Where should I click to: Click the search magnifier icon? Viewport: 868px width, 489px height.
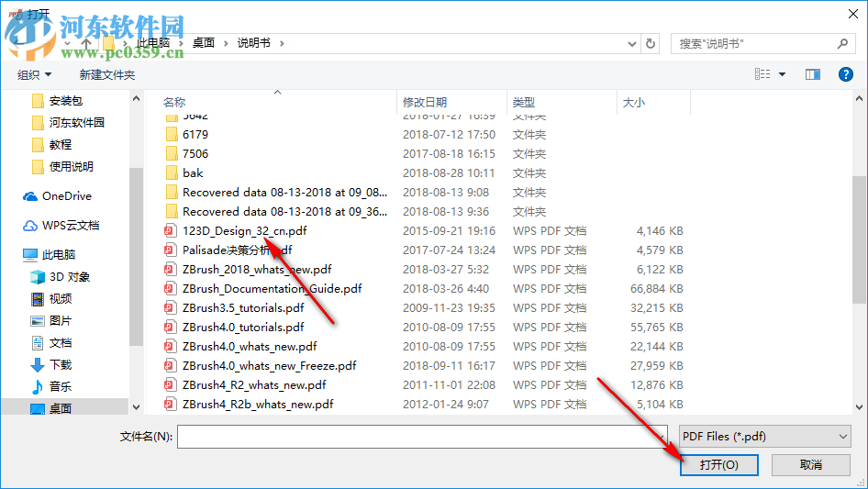(842, 43)
